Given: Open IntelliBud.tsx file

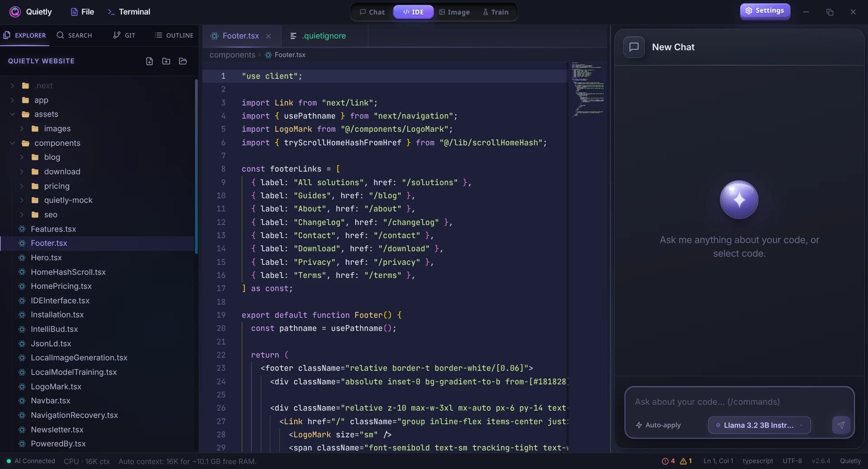Looking at the screenshot, I should (97, 329).
